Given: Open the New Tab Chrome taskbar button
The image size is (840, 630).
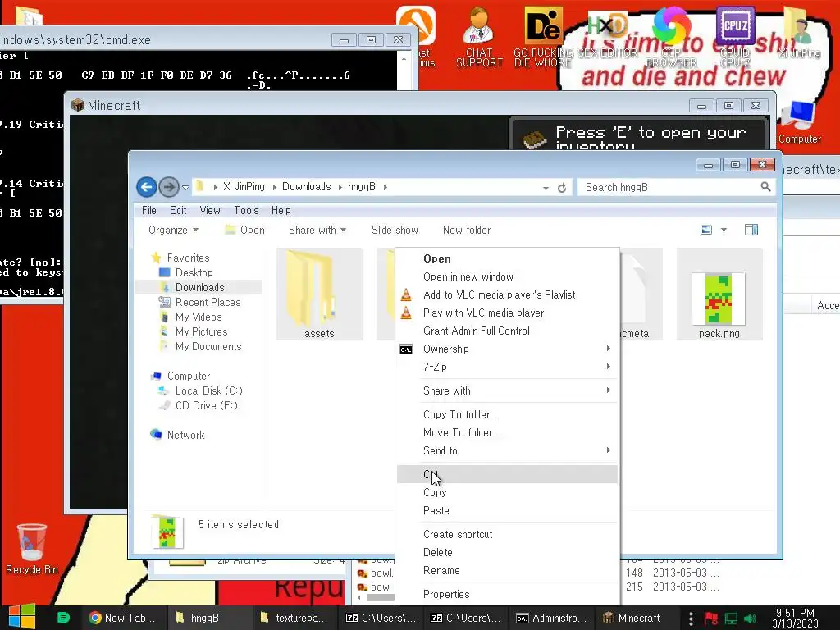Looking at the screenshot, I should (x=123, y=618).
